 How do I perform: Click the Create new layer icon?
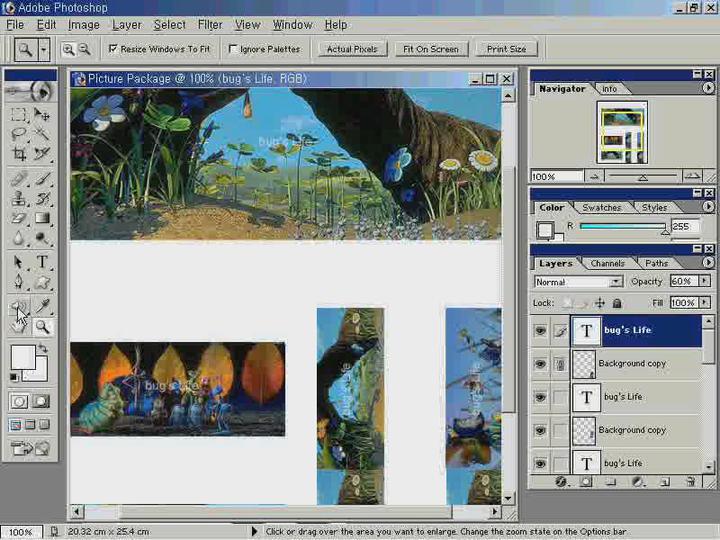coord(664,481)
